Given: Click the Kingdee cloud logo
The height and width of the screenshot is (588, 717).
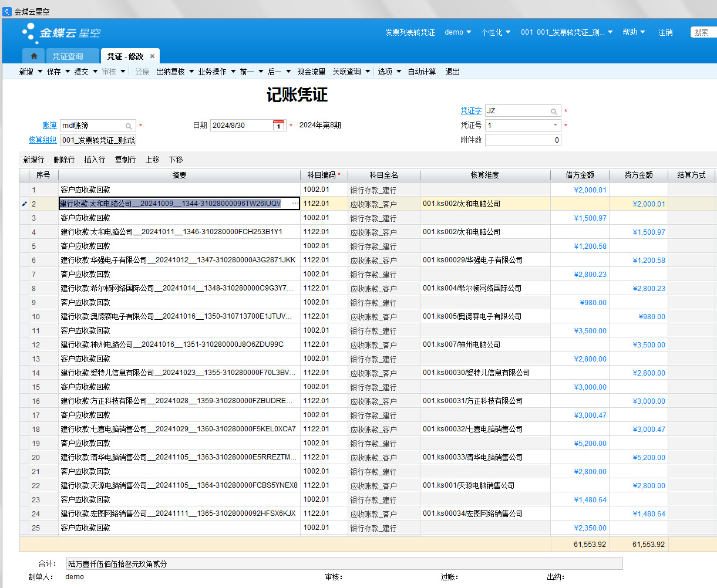Looking at the screenshot, I should [61, 33].
